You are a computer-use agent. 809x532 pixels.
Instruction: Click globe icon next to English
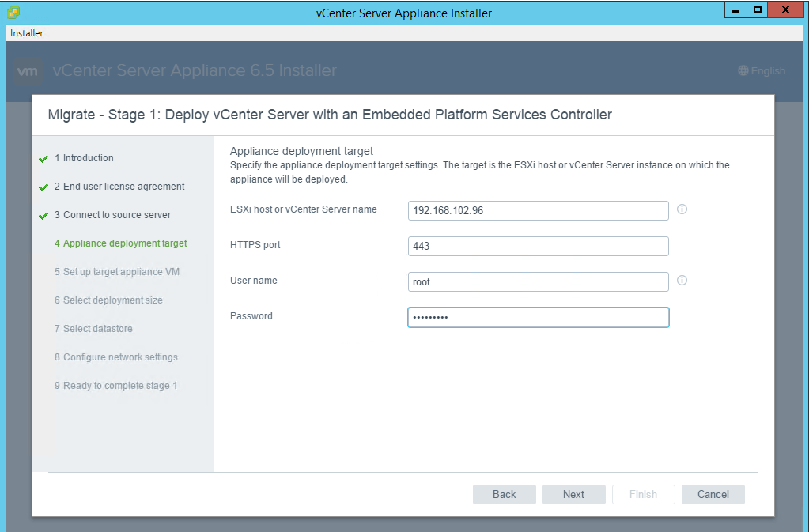click(x=743, y=70)
